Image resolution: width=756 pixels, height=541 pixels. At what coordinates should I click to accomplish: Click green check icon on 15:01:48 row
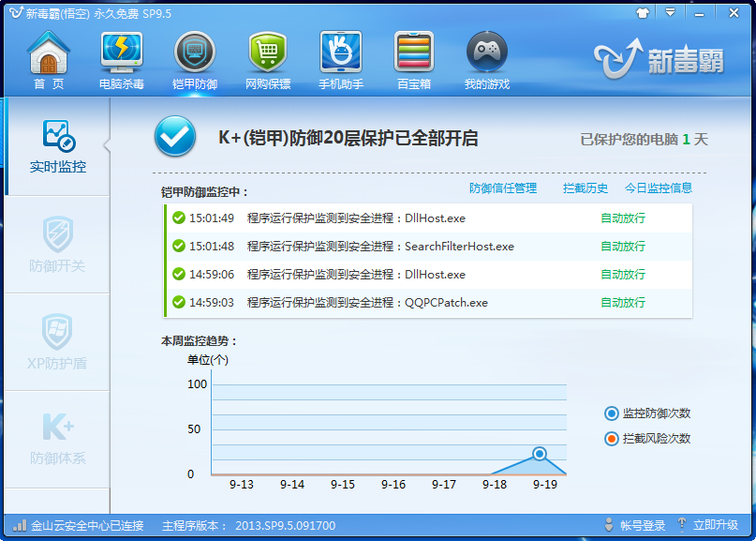pos(179,247)
